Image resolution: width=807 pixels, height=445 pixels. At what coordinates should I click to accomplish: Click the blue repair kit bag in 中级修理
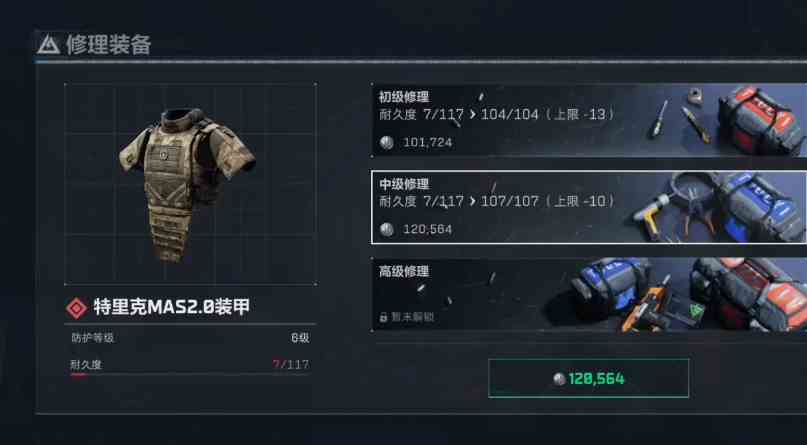[762, 206]
